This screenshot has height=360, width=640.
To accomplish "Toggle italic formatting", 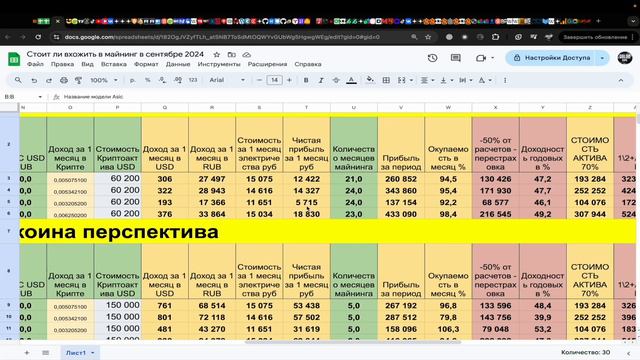I will 321,80.
